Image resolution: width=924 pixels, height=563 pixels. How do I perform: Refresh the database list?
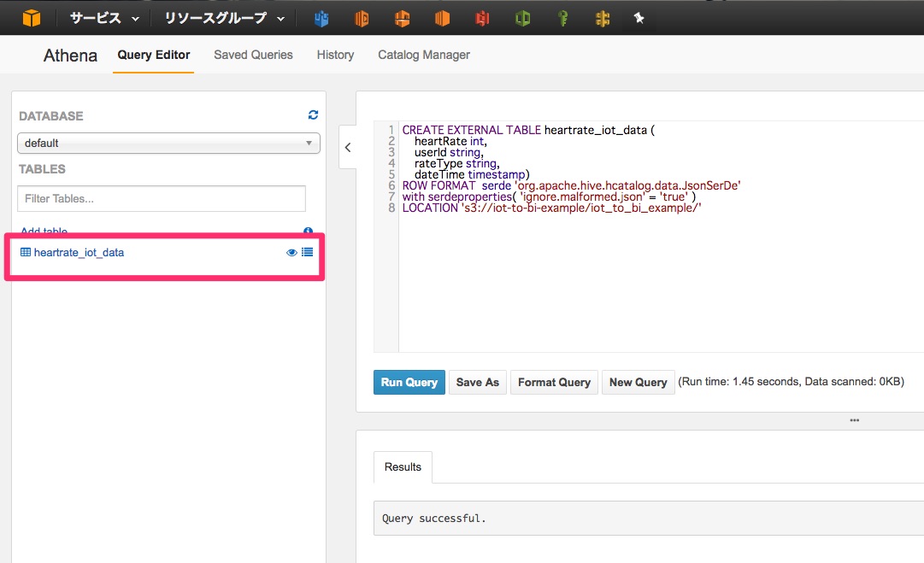click(x=313, y=114)
